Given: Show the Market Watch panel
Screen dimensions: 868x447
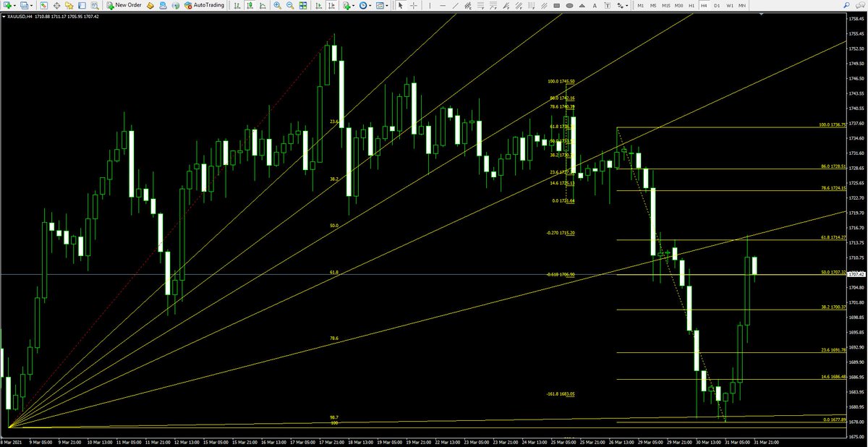Looking at the screenshot, I should pos(43,5).
